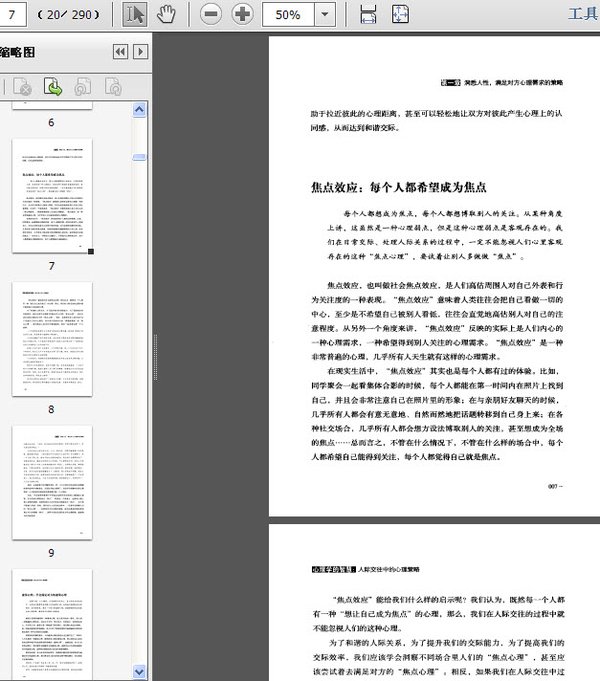
Task: Click the delete pages icon in thumbnails toolbar
Action: click(22, 86)
